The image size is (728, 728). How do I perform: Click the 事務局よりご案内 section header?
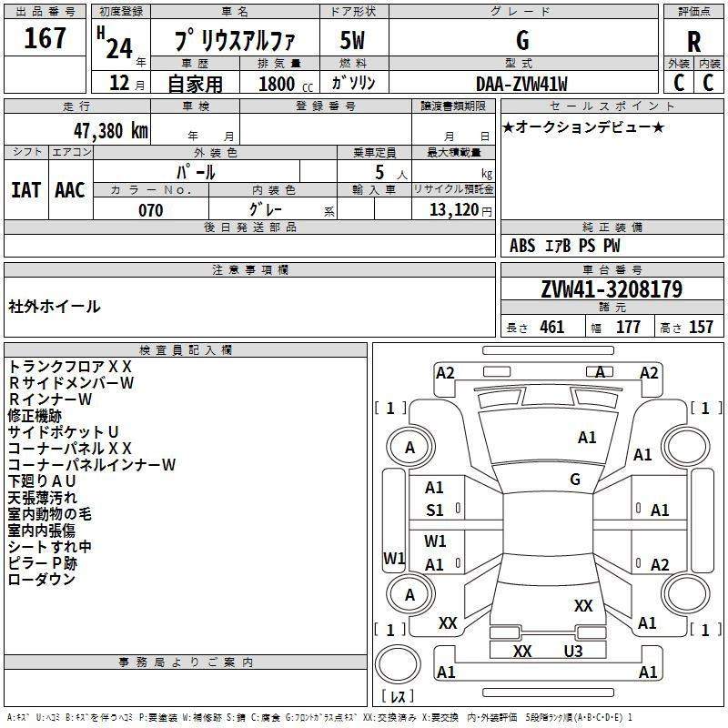[x=186, y=662]
